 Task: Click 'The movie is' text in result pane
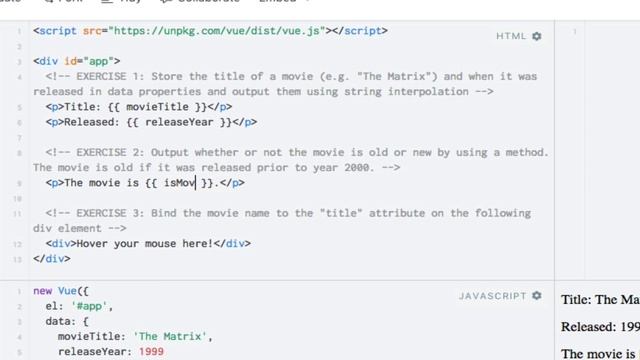[x=598, y=353]
